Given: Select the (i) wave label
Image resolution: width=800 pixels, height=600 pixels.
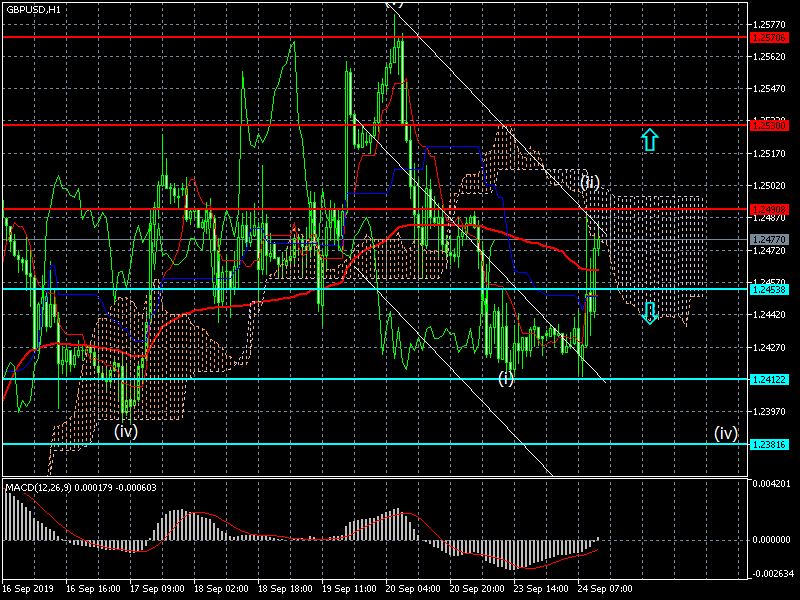Looking at the screenshot, I should click(x=507, y=378).
